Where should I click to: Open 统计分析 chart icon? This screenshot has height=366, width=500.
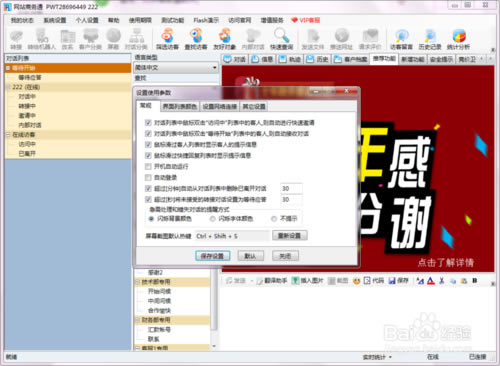pos(458,39)
